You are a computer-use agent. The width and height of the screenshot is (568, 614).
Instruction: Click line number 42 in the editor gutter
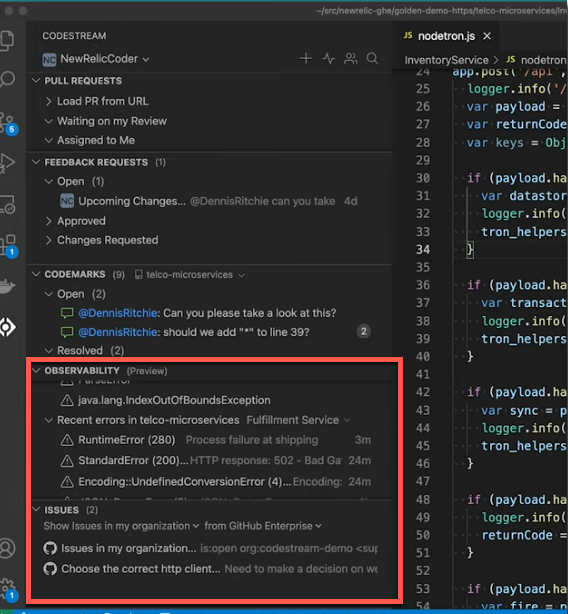click(423, 392)
